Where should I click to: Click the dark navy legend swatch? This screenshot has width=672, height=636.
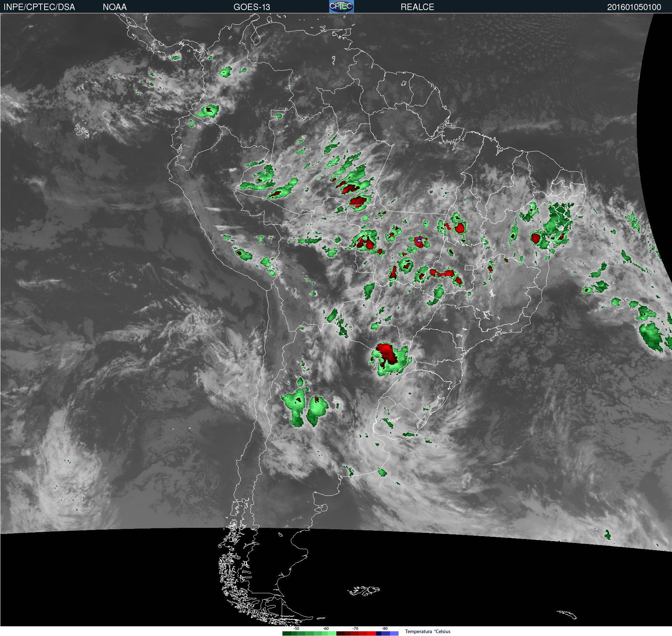pyautogui.click(x=378, y=633)
